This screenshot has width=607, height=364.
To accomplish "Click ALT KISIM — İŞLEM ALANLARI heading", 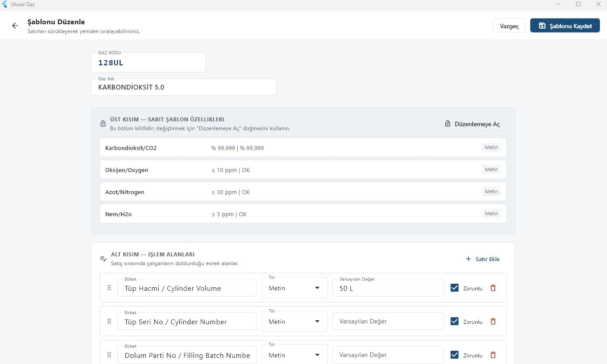I will pyautogui.click(x=152, y=254).
